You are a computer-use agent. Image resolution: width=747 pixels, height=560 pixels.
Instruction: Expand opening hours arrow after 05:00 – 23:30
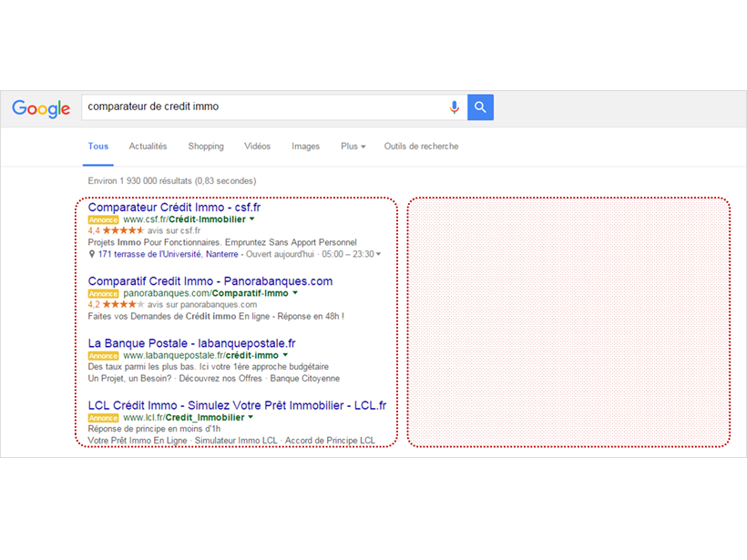pyautogui.click(x=378, y=254)
